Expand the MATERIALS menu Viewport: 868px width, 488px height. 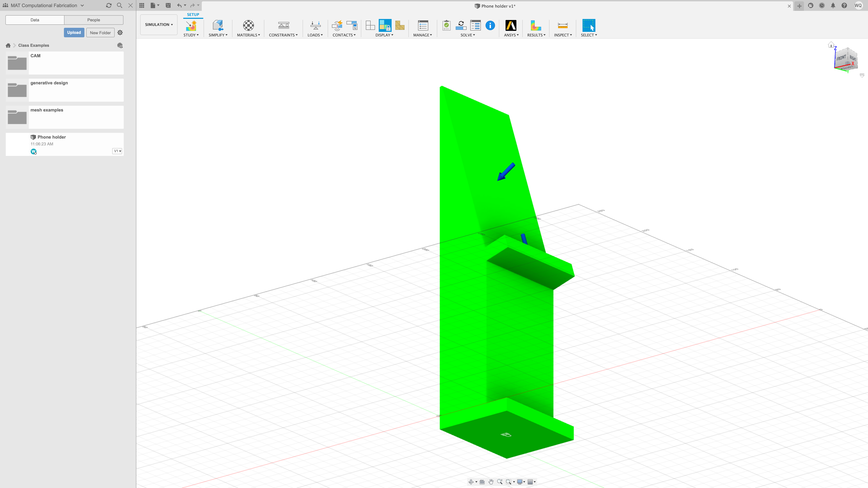point(248,35)
